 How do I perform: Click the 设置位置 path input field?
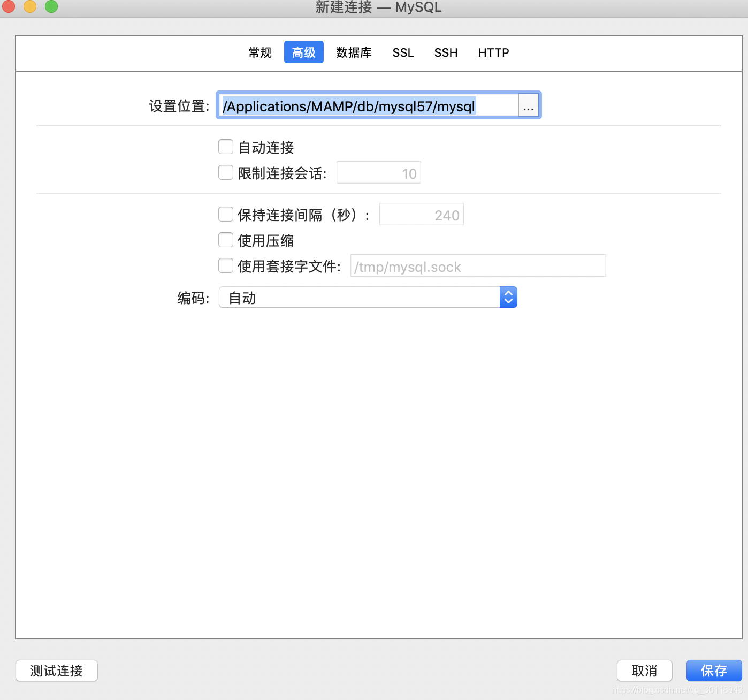click(x=368, y=105)
